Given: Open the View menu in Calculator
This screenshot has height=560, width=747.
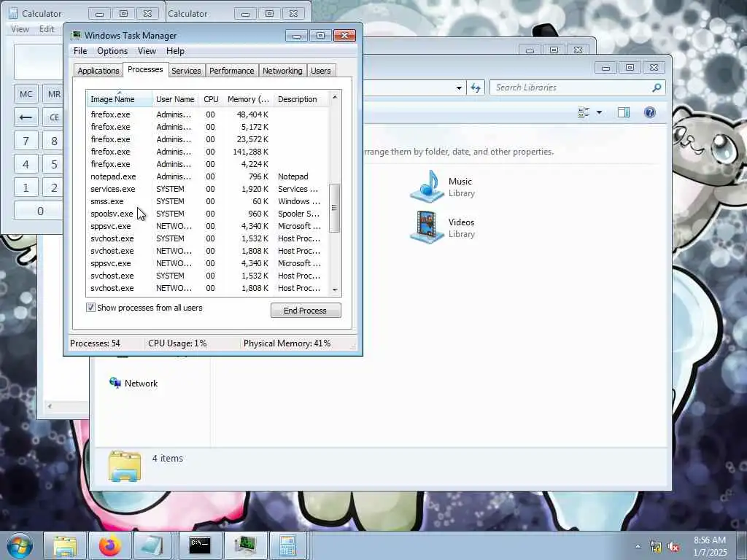Looking at the screenshot, I should (x=20, y=29).
